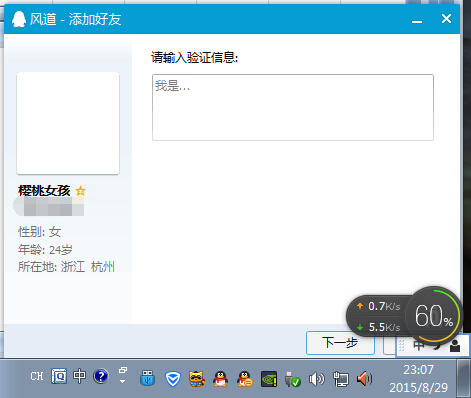471x398 pixels.
Task: Open the blue question mark help icon
Action: click(101, 376)
